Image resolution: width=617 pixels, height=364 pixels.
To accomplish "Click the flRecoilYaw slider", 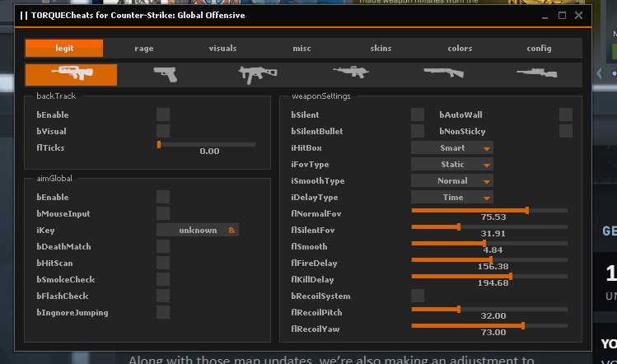I will (x=489, y=326).
